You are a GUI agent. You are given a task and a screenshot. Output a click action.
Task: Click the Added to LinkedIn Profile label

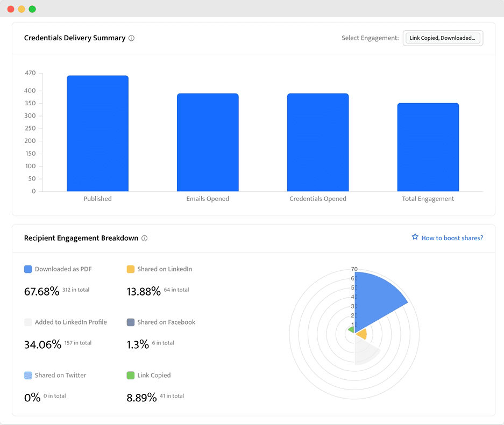[70, 322]
